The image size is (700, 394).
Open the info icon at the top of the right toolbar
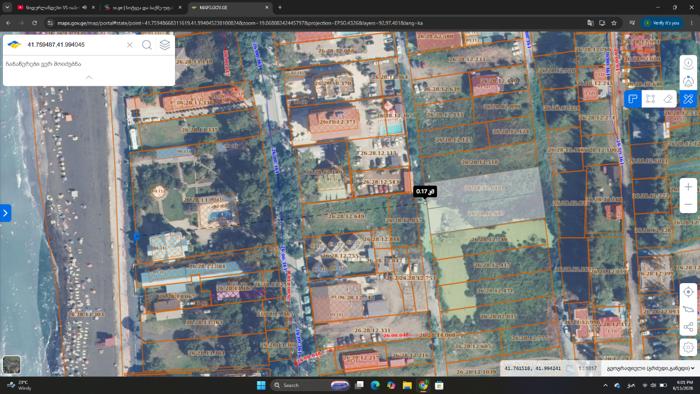(688, 63)
